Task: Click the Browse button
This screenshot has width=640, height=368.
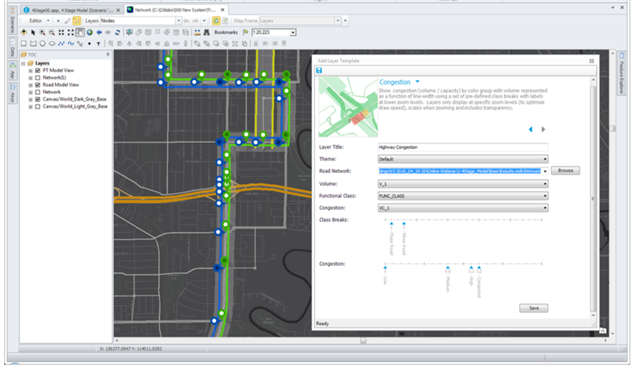Action: [565, 171]
